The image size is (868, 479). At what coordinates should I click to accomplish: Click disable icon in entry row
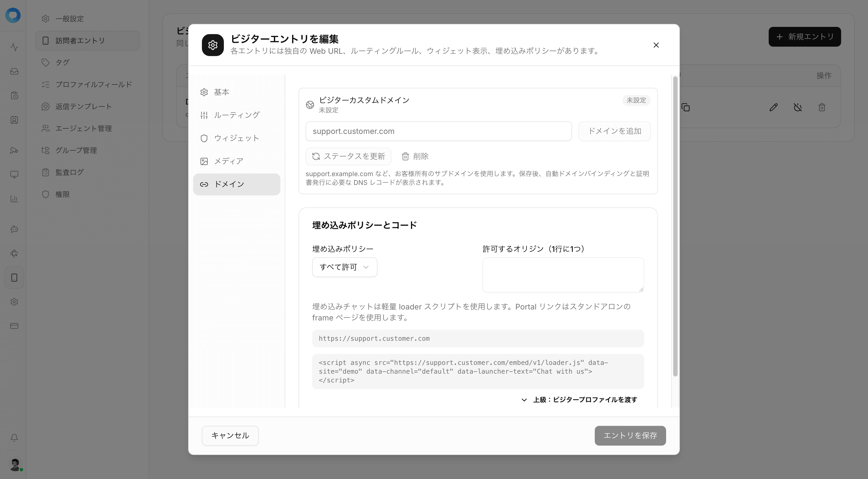[797, 108]
